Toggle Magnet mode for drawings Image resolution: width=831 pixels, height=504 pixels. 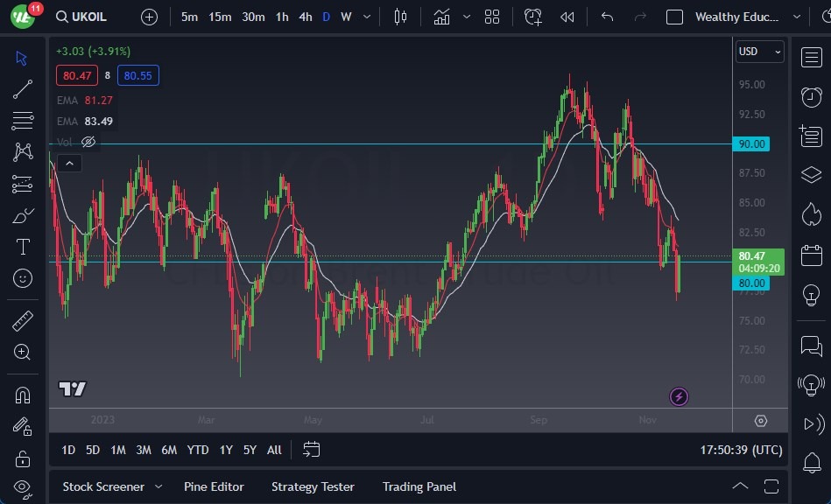point(21,394)
